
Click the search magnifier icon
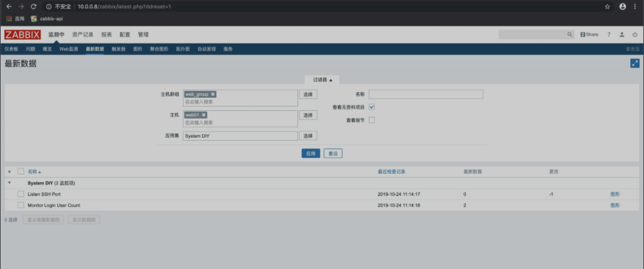coord(570,35)
